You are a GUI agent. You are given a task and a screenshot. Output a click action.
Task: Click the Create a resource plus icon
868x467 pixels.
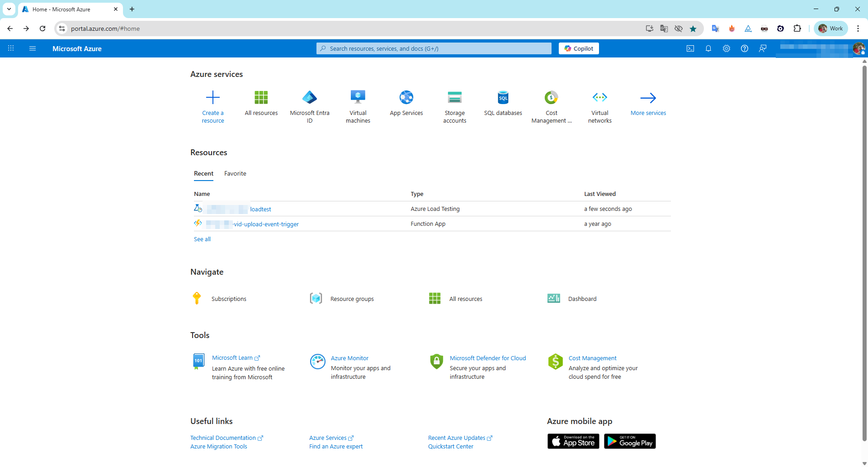(213, 97)
